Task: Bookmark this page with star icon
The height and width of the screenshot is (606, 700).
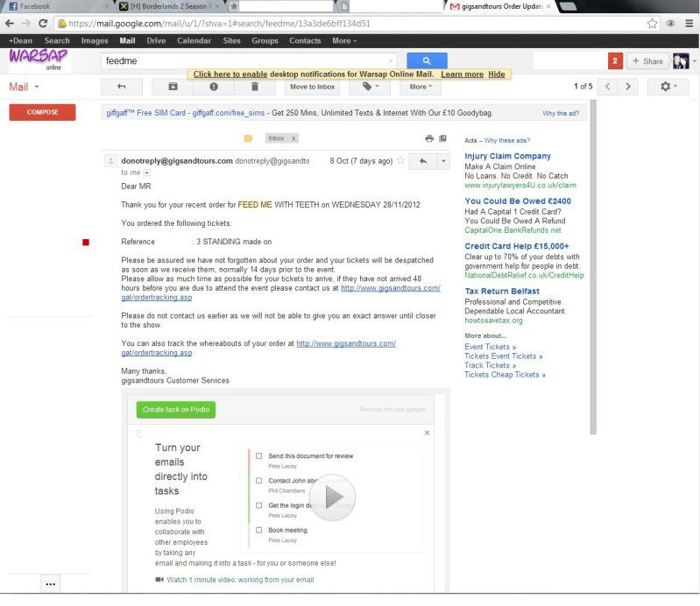Action: coord(652,24)
